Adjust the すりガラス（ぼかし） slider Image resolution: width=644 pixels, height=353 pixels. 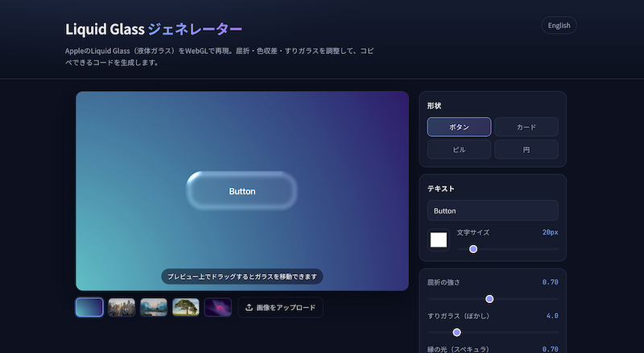(493, 332)
